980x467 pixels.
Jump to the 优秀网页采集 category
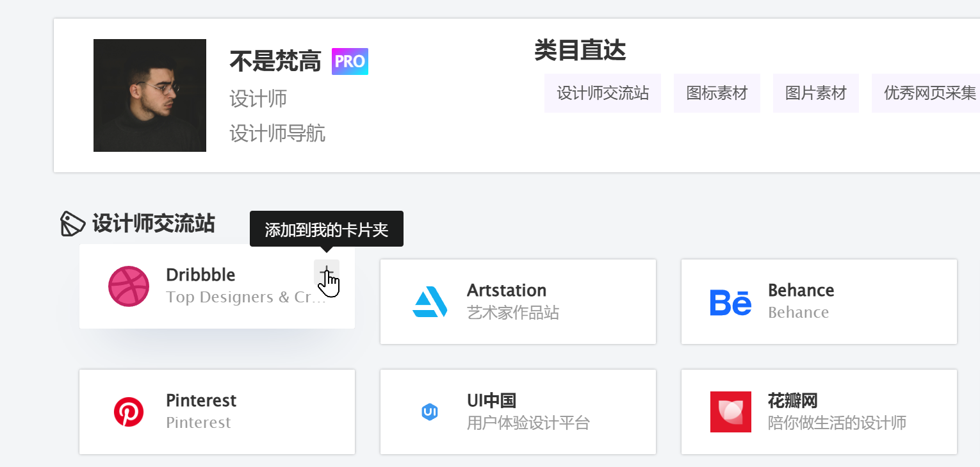click(929, 93)
